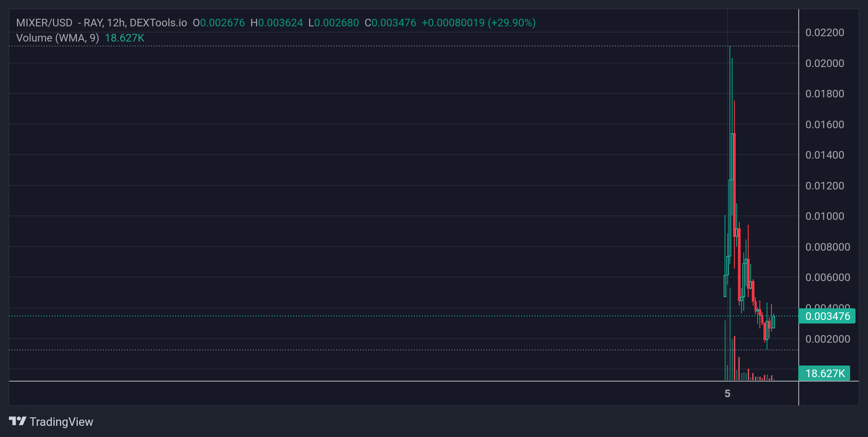Click the date marker 5 on time axis
The image size is (868, 437).
pos(728,394)
